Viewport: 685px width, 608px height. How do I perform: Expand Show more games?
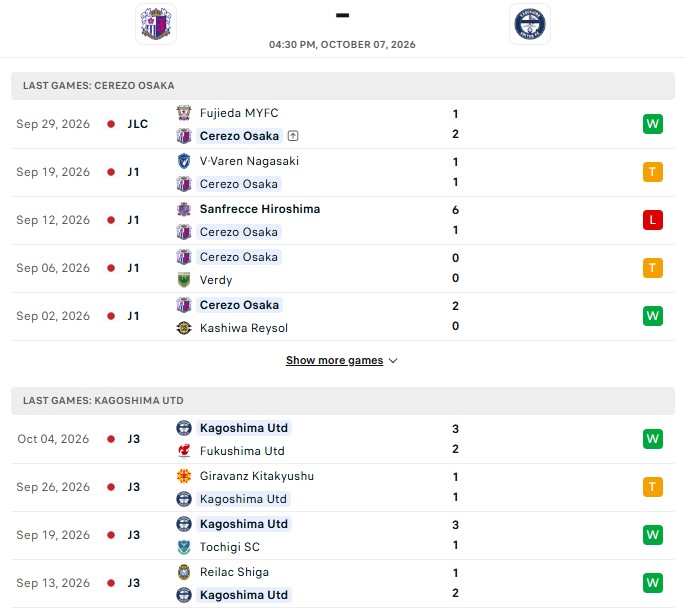tap(334, 360)
